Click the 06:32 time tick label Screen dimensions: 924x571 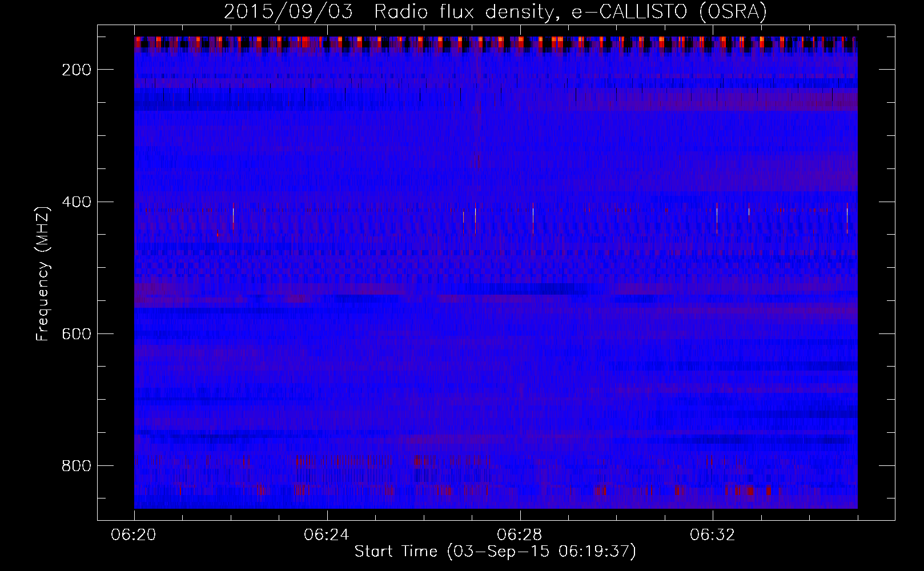(713, 535)
